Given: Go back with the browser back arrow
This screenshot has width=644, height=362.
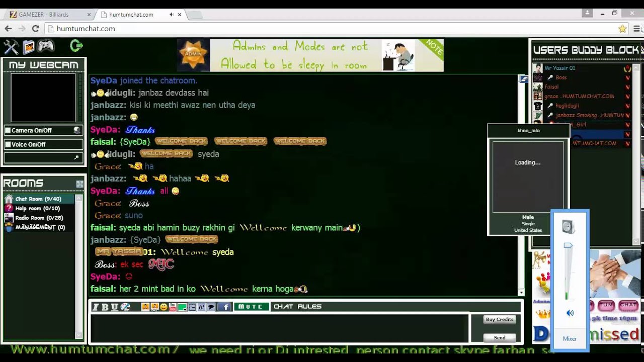Looking at the screenshot, I should tap(8, 29).
